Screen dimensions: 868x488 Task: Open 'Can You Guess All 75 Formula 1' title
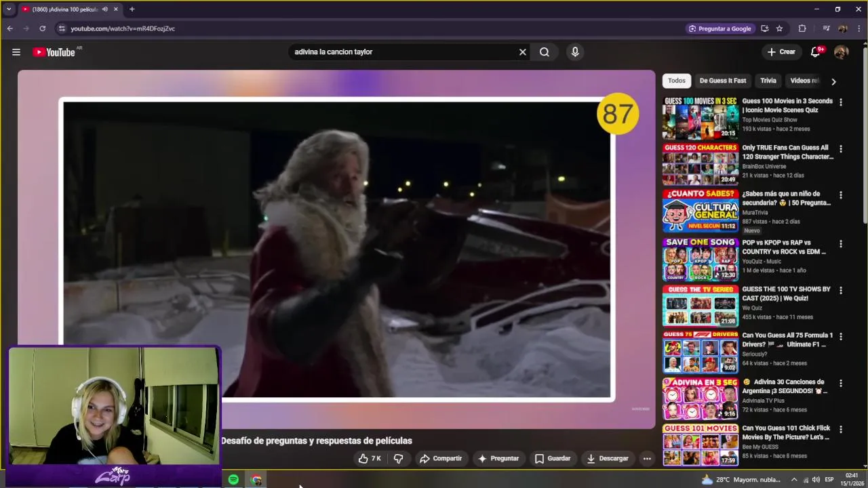pyautogui.click(x=787, y=340)
